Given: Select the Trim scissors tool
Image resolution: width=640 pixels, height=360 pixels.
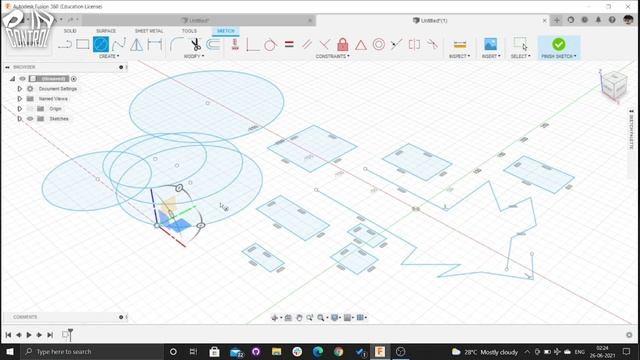Looking at the screenshot, I should 196,44.
